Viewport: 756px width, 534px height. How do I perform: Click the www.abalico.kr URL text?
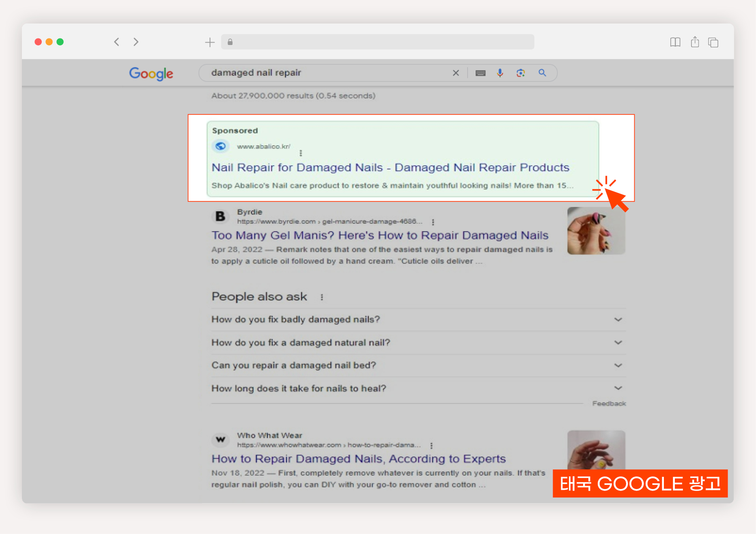pyautogui.click(x=264, y=146)
